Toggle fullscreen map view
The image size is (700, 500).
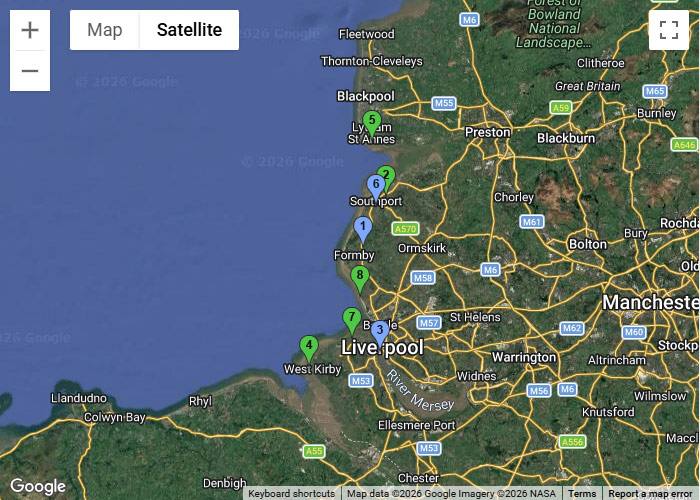pos(668,30)
